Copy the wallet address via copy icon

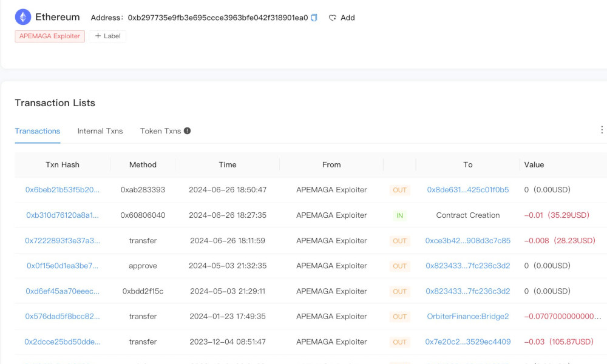point(314,18)
